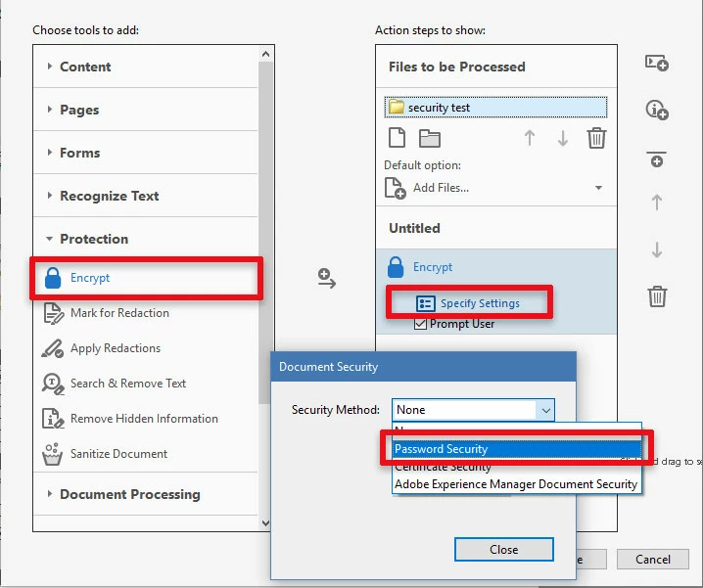This screenshot has width=703, height=588.
Task: Click the Untitled panel heading
Action: click(x=414, y=228)
